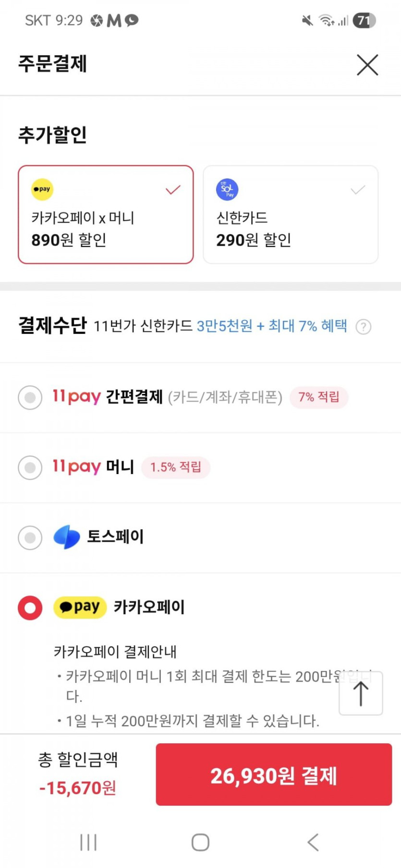
Task: Tap the Toss Pay blue logo
Action: point(67,537)
